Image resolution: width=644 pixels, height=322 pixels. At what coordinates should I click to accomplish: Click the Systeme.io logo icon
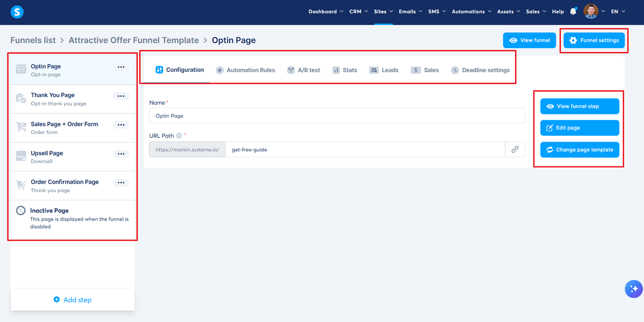[17, 11]
